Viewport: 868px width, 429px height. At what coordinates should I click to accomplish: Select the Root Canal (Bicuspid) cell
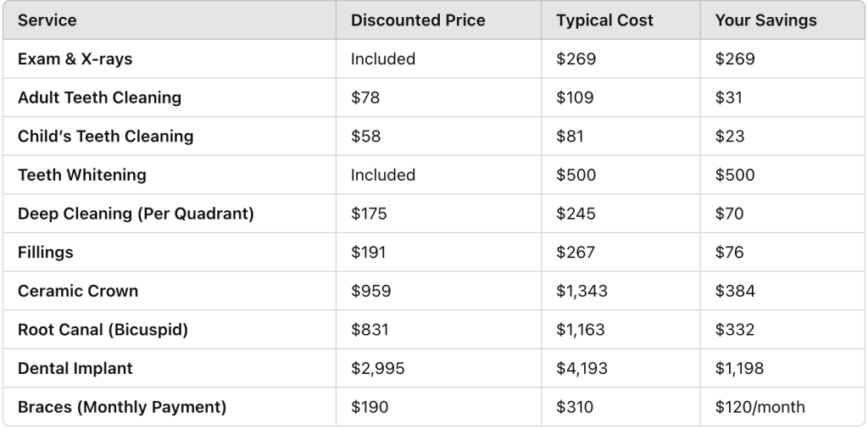(x=103, y=330)
